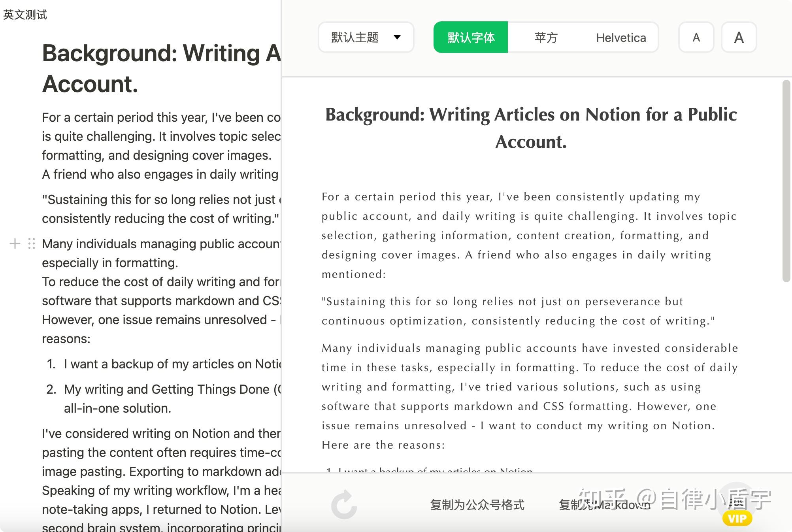Click the refresh arrow icon
792x532 pixels.
pyautogui.click(x=344, y=505)
